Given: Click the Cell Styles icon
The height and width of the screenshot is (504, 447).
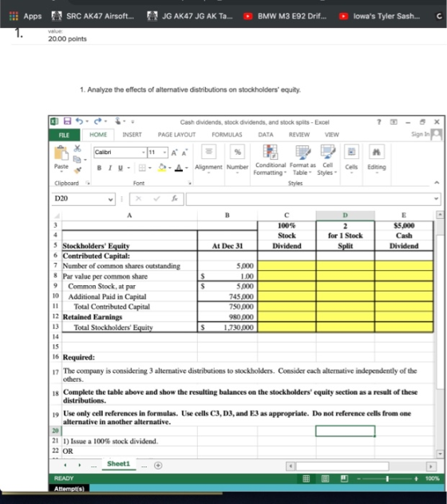Looking at the screenshot, I should [327, 152].
